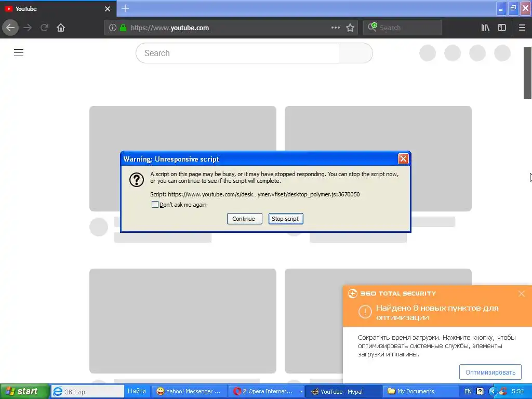Open the browser home page icon
The height and width of the screenshot is (399, 532).
tap(61, 28)
